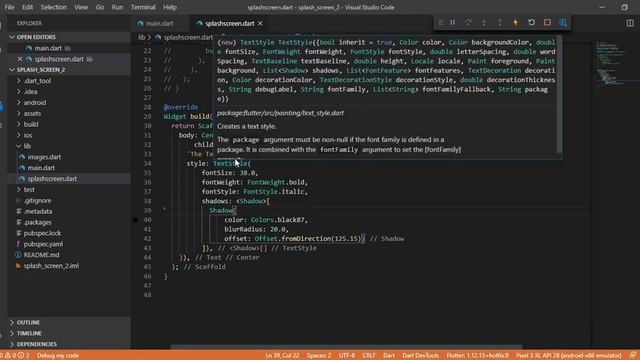Close the splashscreen.dart tab
This screenshot has width=640, height=360.
pyautogui.click(x=260, y=24)
